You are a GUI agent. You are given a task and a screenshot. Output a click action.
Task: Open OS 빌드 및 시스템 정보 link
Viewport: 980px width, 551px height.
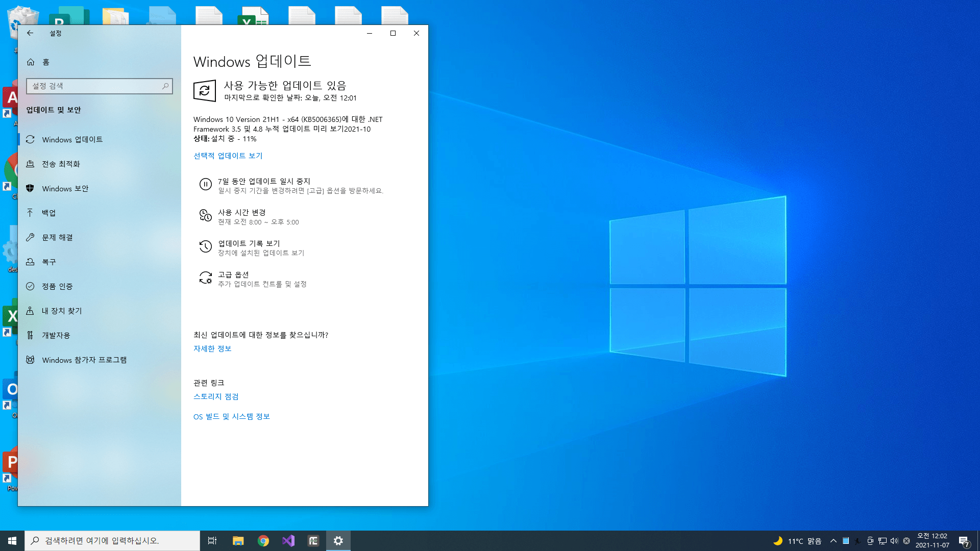pyautogui.click(x=231, y=416)
